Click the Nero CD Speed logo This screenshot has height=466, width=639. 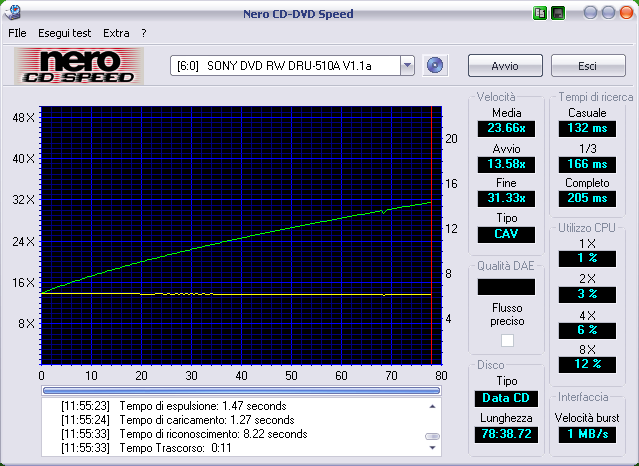coord(79,66)
